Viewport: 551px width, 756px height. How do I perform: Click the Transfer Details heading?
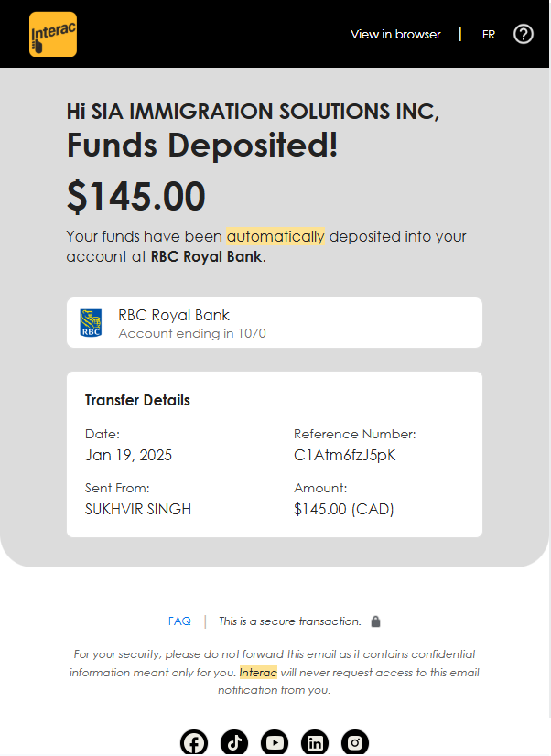(x=137, y=400)
